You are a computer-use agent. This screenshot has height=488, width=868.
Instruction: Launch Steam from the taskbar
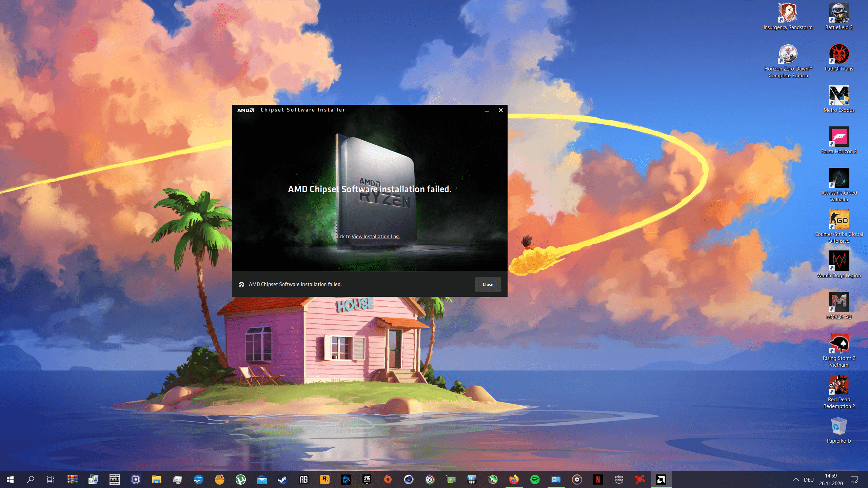point(282,480)
